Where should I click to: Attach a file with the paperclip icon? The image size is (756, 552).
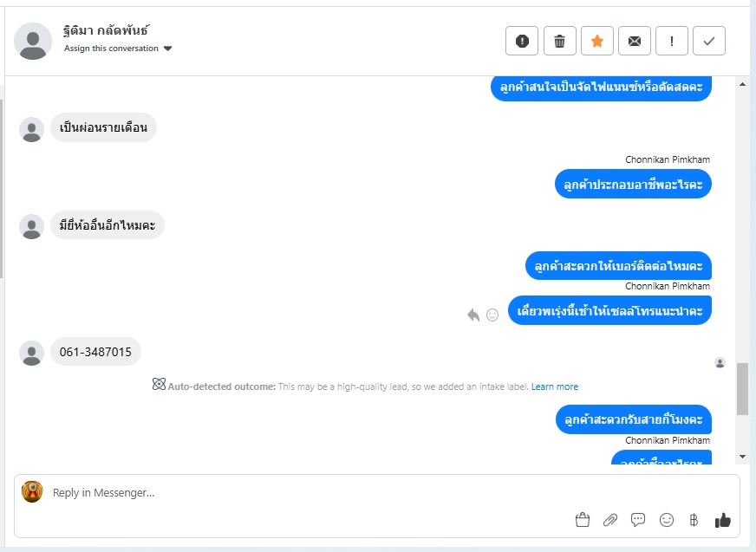point(610,520)
